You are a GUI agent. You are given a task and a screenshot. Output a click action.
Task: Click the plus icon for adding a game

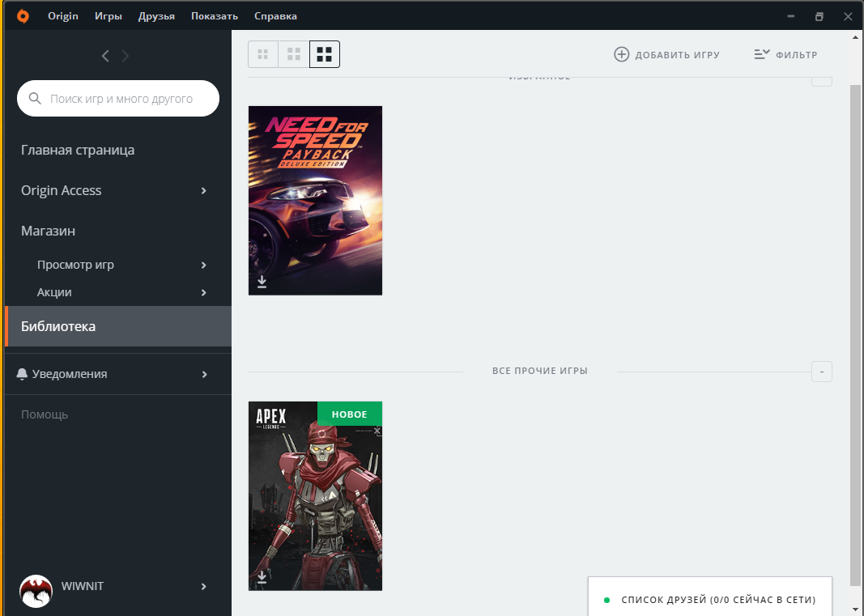pyautogui.click(x=622, y=54)
